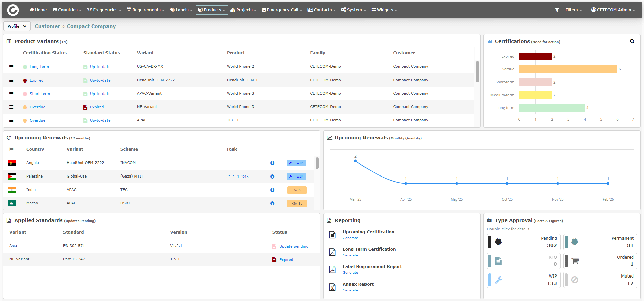The height and width of the screenshot is (301, 644).
Task: Click the WIP wrench icon tile
Action: (499, 280)
